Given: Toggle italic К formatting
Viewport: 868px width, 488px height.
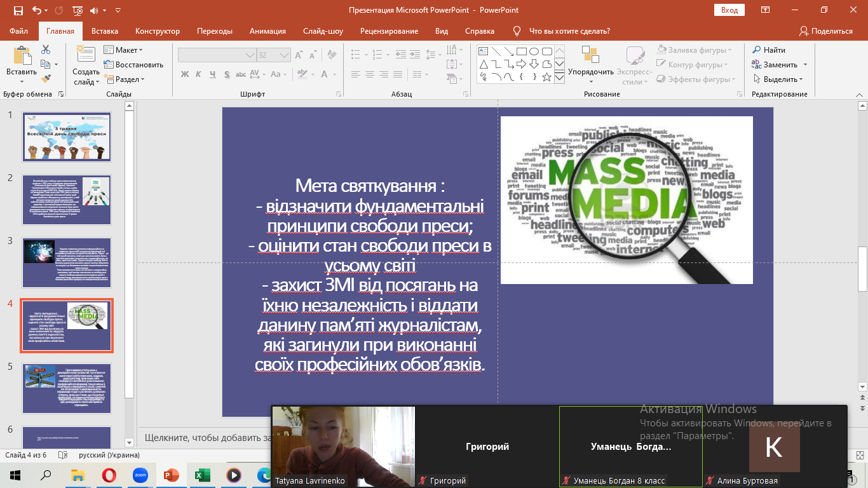Looking at the screenshot, I should [198, 74].
